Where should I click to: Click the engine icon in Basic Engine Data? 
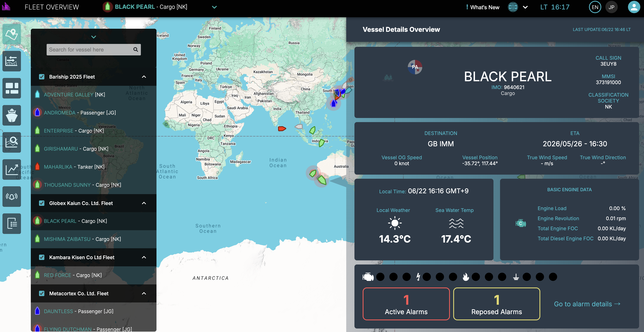(x=521, y=223)
